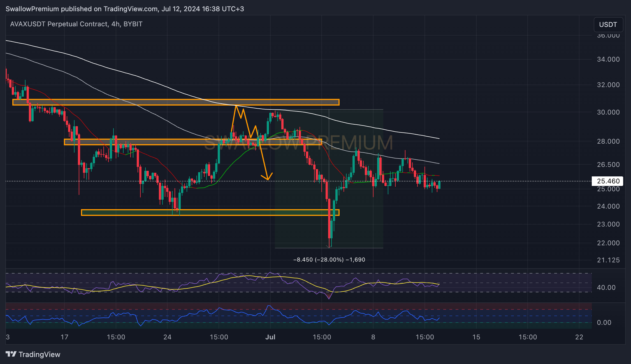Click the 26.500 price axis label

(x=608, y=165)
